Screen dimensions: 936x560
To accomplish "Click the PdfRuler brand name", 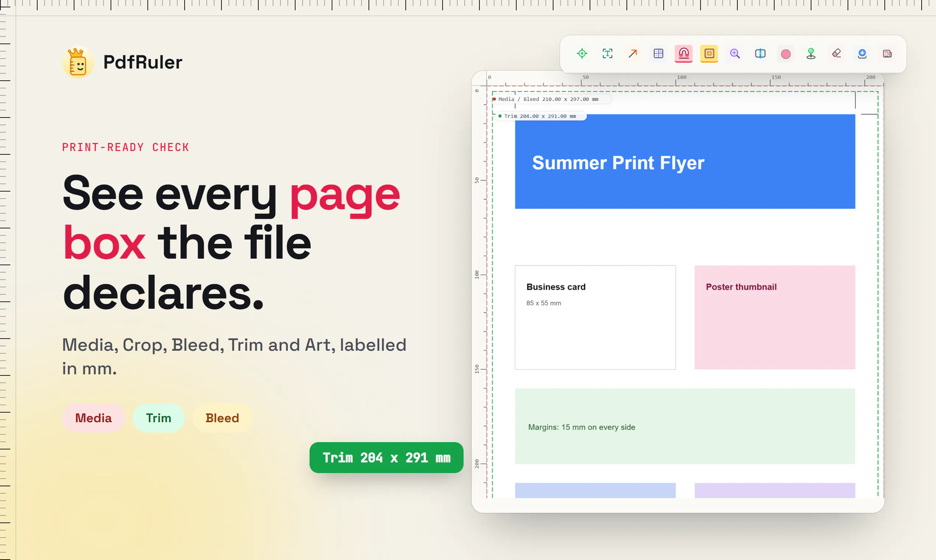I will click(x=143, y=62).
